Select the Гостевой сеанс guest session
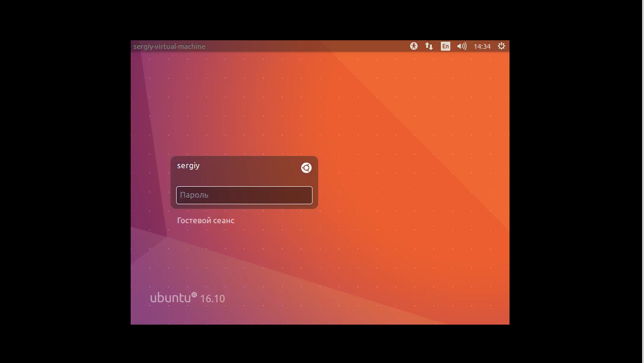 point(206,220)
